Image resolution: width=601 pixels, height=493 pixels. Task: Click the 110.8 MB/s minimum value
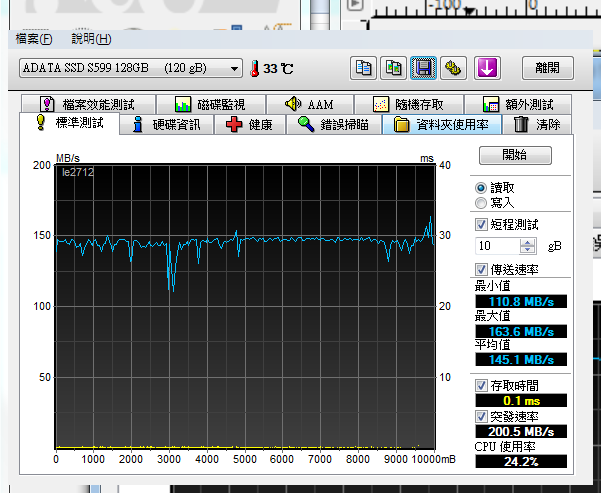(521, 301)
